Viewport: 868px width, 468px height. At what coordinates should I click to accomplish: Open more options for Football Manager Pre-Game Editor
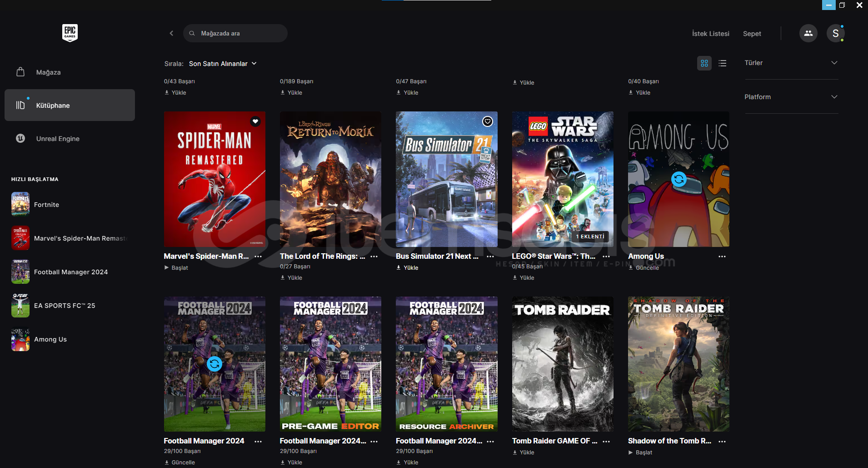coord(374,441)
